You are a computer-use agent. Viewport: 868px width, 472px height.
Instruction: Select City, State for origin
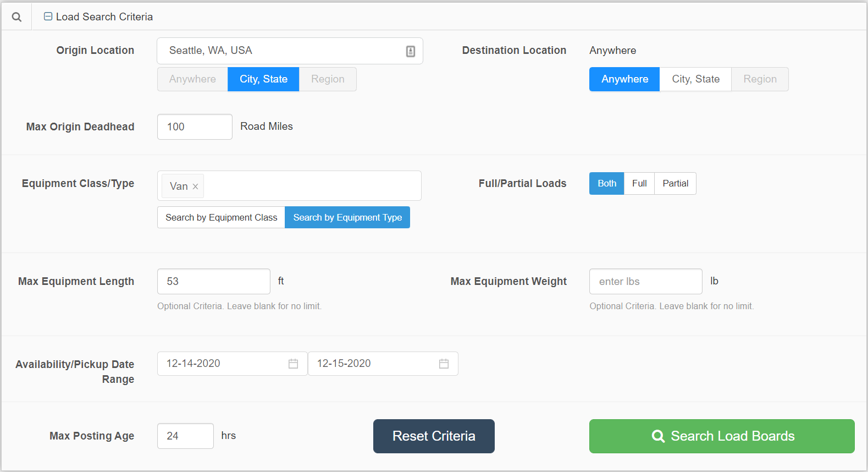(263, 79)
